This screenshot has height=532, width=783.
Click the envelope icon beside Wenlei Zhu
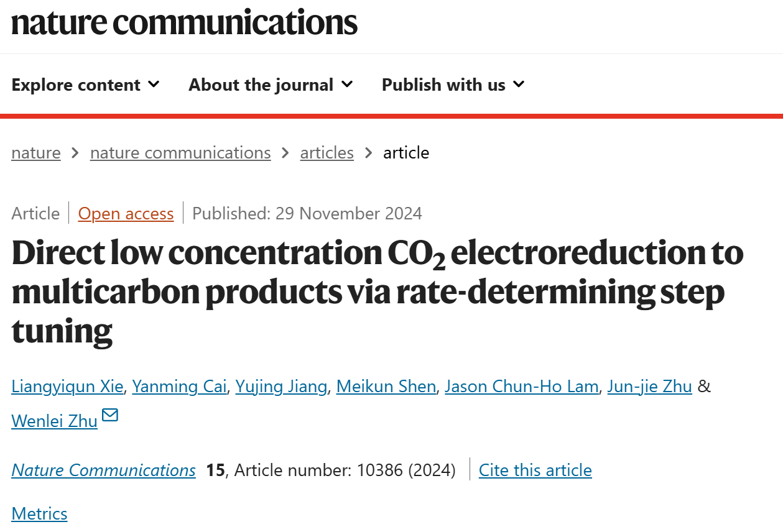[110, 415]
